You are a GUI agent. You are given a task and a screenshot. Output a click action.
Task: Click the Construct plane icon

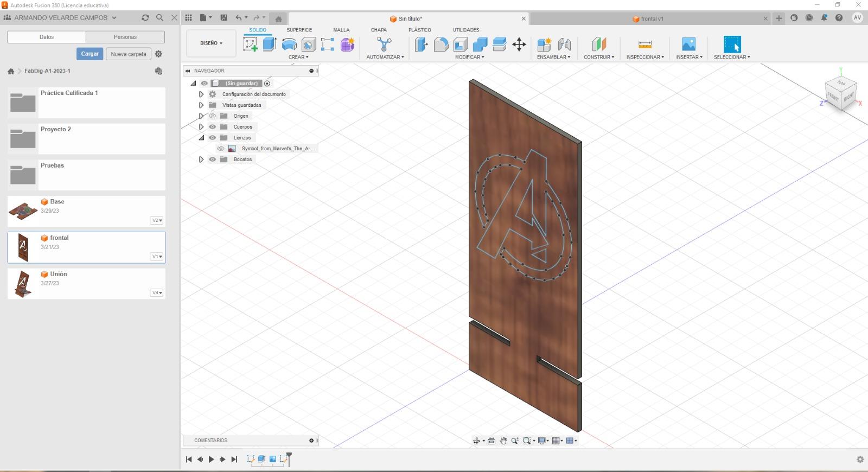(x=599, y=44)
